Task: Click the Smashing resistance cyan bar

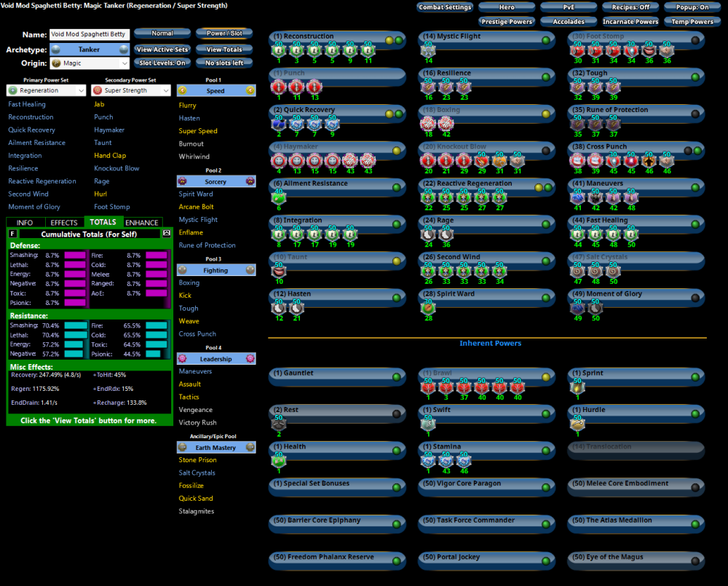Action: click(74, 325)
